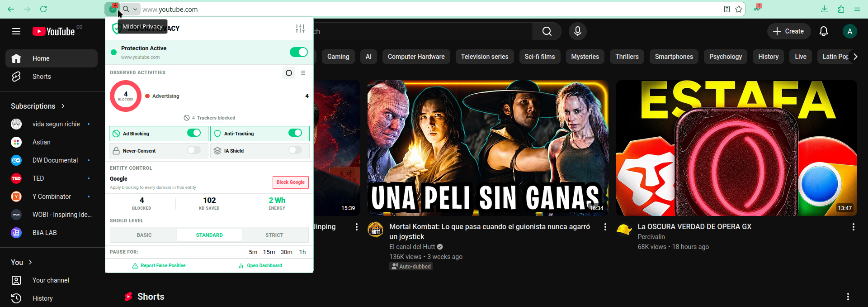Screen dimensions: 868x307
Task: Open the TED channel subscription
Action: pos(52,178)
